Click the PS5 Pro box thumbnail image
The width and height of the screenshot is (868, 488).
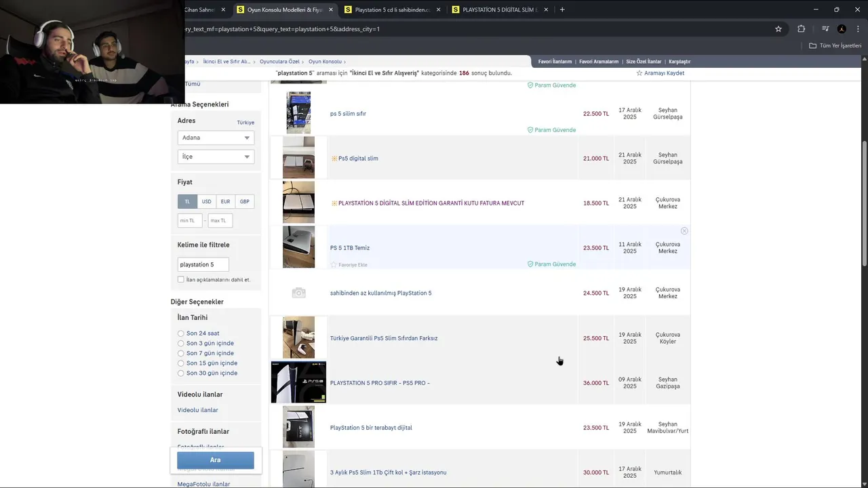pos(298,382)
